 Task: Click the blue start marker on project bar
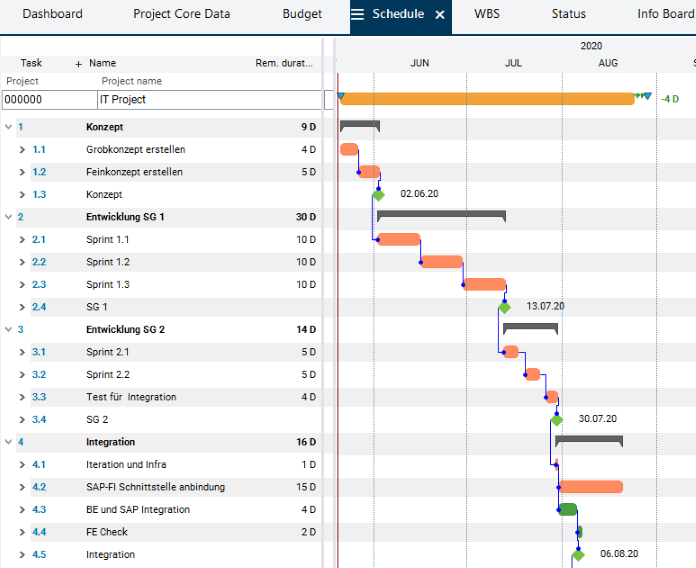click(341, 97)
